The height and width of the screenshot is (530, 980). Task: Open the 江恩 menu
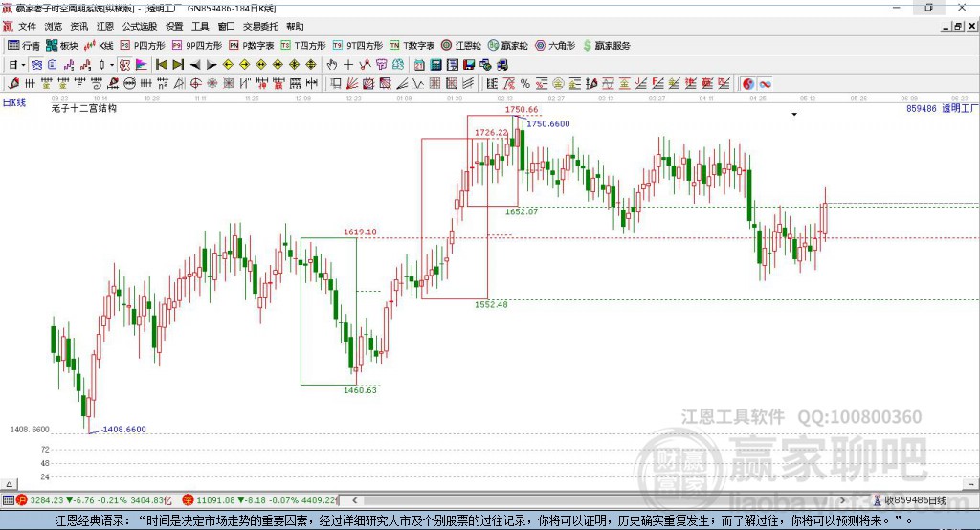tap(105, 26)
